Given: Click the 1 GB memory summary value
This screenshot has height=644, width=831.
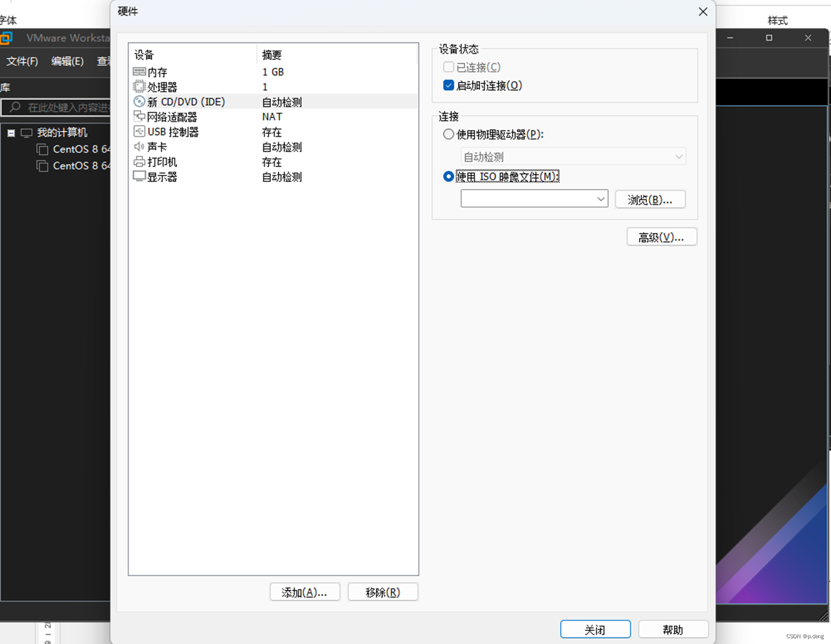Looking at the screenshot, I should [273, 72].
